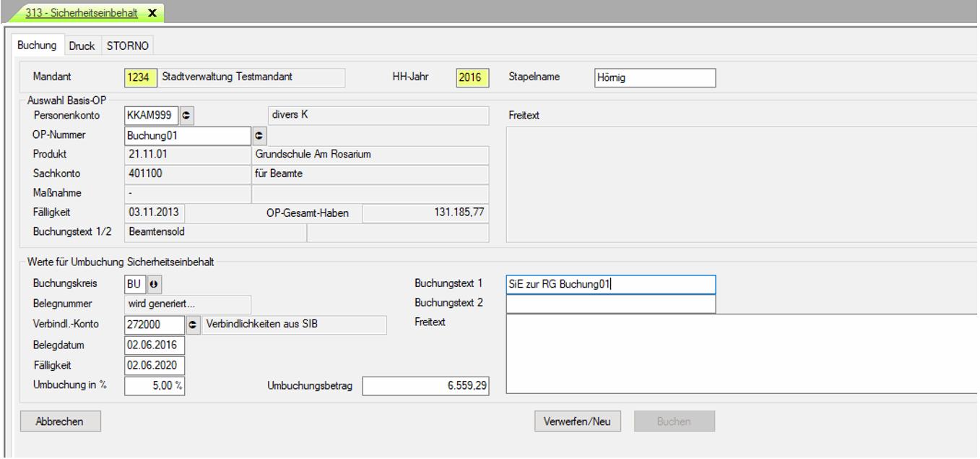
Task: Click the yellow Mandant number field
Action: tap(140, 77)
